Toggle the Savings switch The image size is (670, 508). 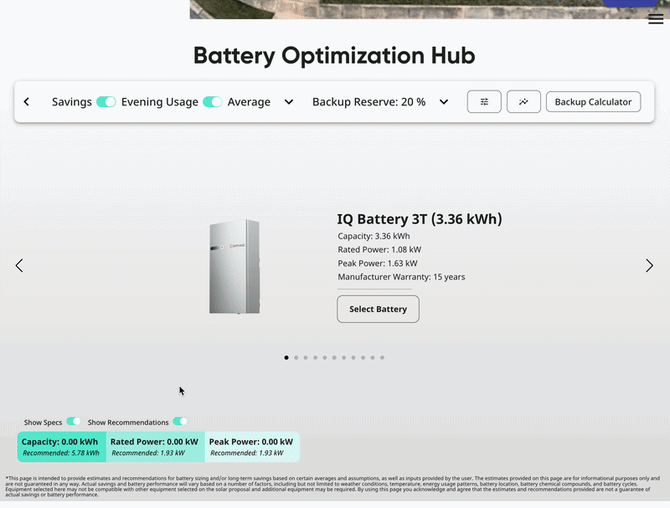tap(106, 102)
